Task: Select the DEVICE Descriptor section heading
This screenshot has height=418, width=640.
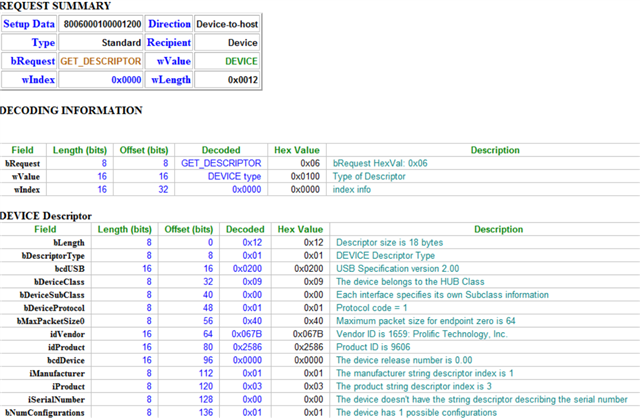Action: tap(46, 216)
